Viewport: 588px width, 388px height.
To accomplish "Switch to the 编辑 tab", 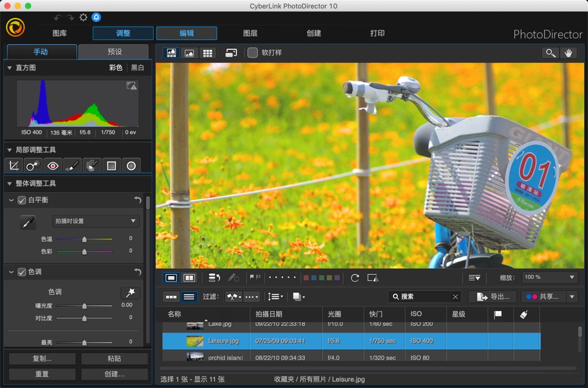I will [x=186, y=33].
